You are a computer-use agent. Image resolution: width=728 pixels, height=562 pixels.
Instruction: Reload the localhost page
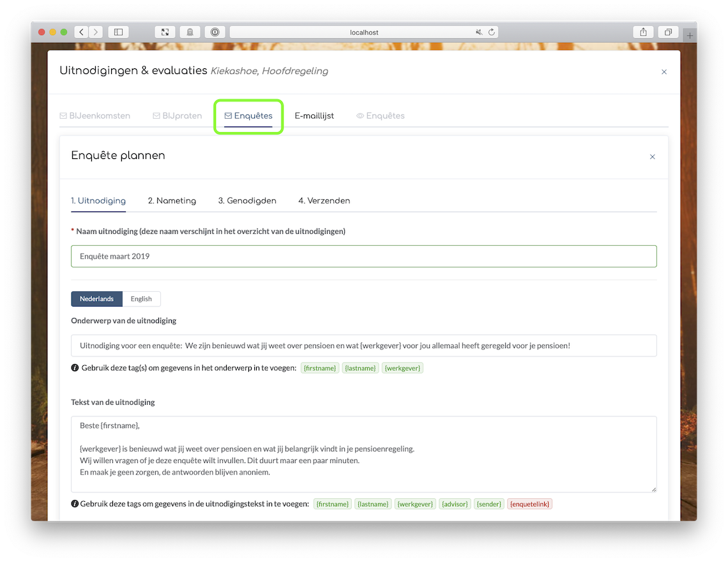point(491,32)
